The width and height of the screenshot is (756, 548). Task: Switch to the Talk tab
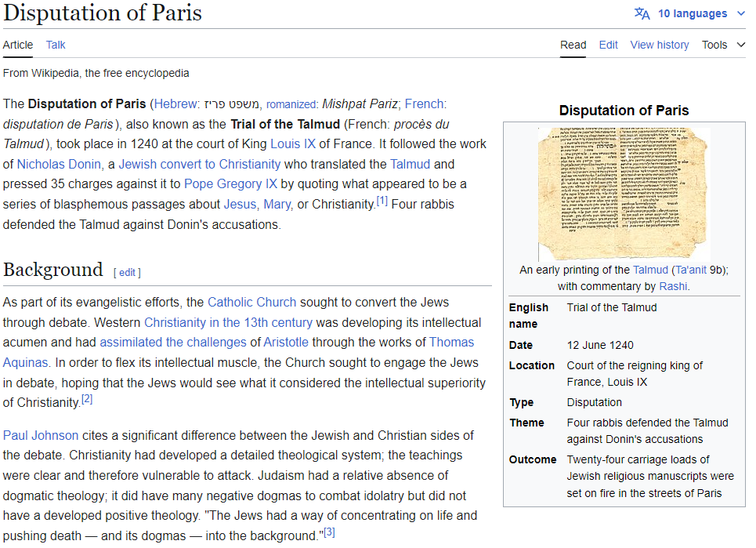pyautogui.click(x=56, y=45)
